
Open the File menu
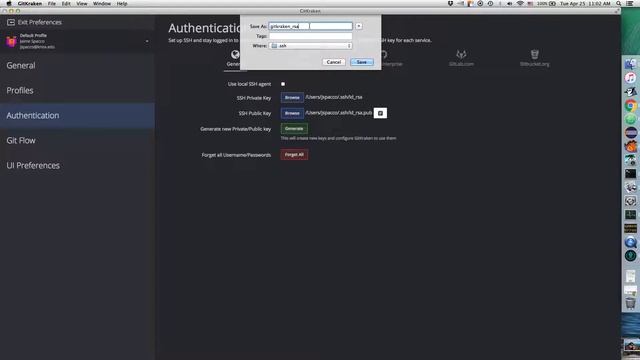coord(52,4)
